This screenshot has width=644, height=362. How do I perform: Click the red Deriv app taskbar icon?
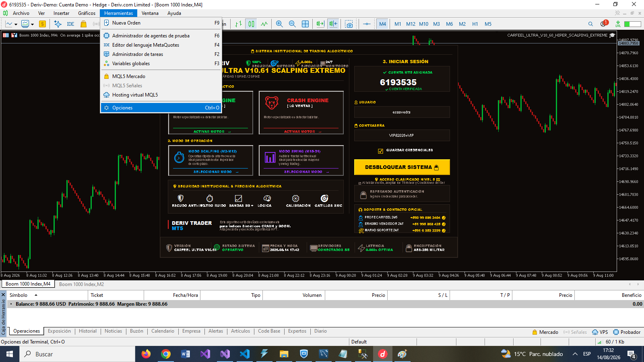point(382,354)
